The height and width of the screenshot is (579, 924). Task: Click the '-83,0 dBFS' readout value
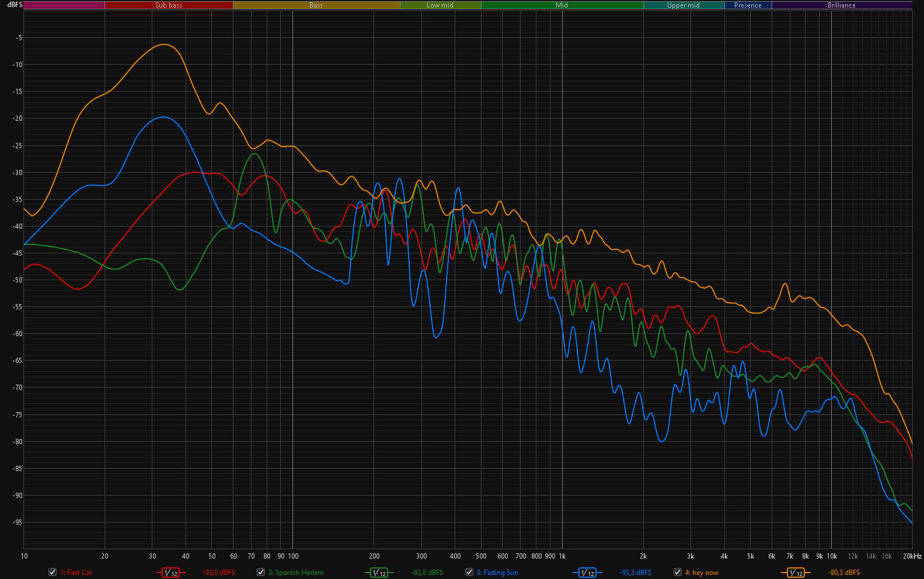point(219,573)
